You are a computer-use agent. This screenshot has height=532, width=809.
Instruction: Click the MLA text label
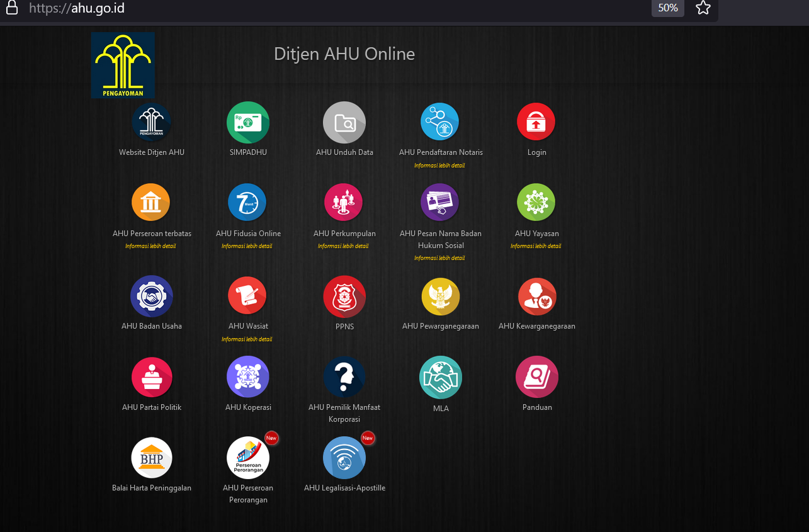click(x=441, y=409)
